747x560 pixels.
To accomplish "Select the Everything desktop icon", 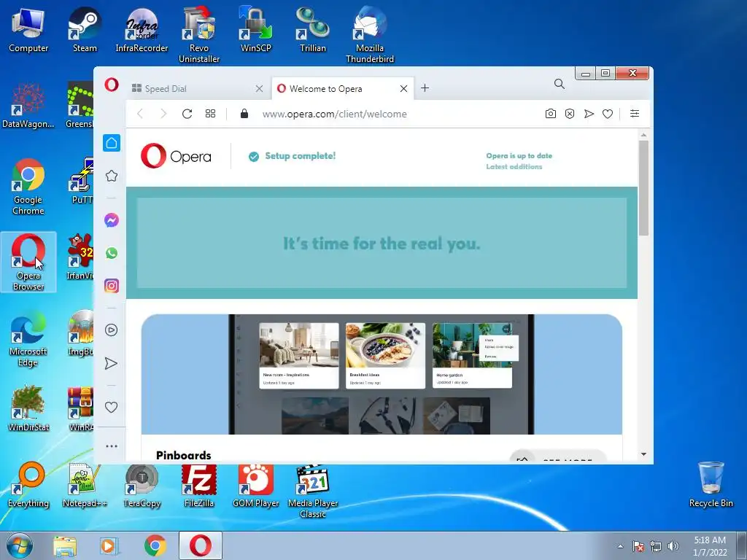I will 28,485.
